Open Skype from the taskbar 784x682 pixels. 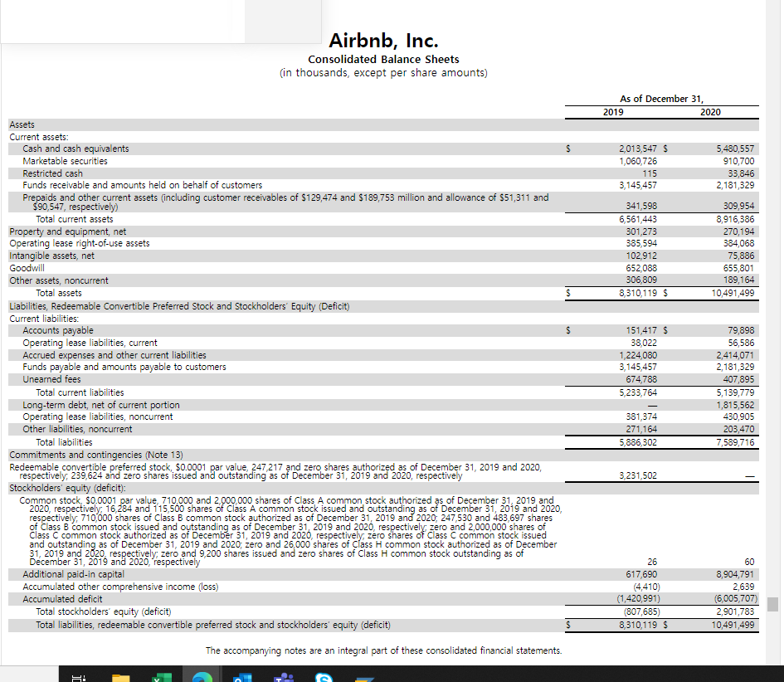[324, 678]
